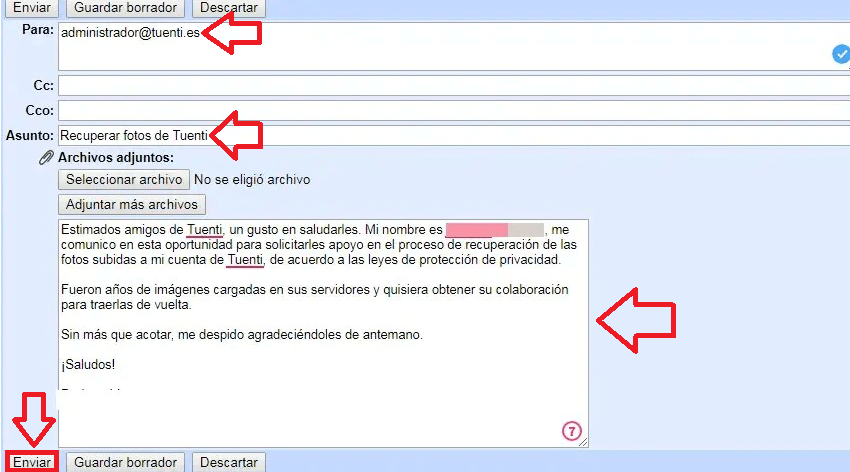The height and width of the screenshot is (472, 850).
Task: Save draft with bottom Guardar borrador button
Action: 125,462
